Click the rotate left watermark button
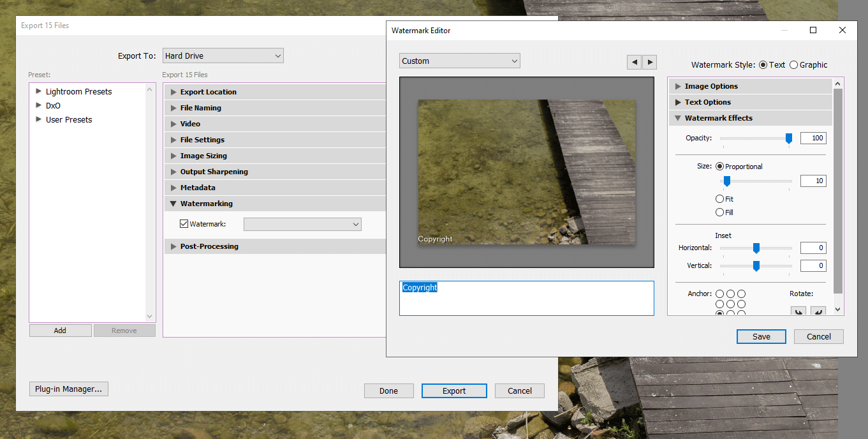The height and width of the screenshot is (439, 868). pyautogui.click(x=798, y=311)
